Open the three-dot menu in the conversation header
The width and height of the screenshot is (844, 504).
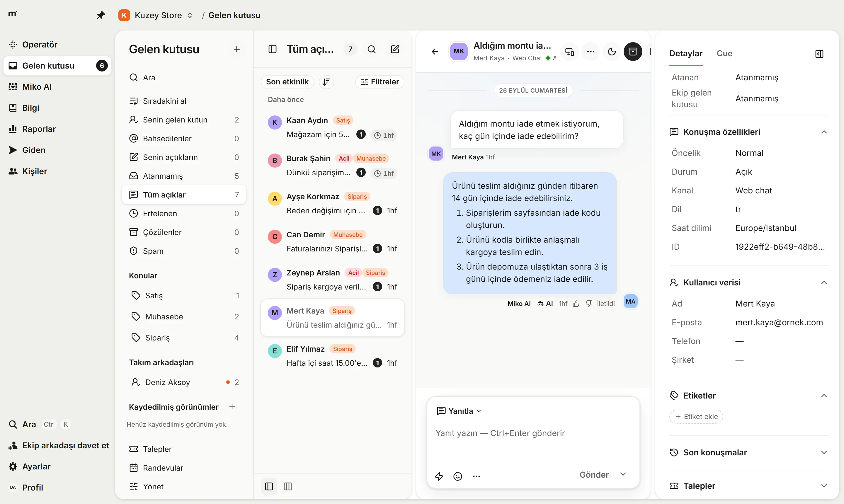tap(591, 52)
